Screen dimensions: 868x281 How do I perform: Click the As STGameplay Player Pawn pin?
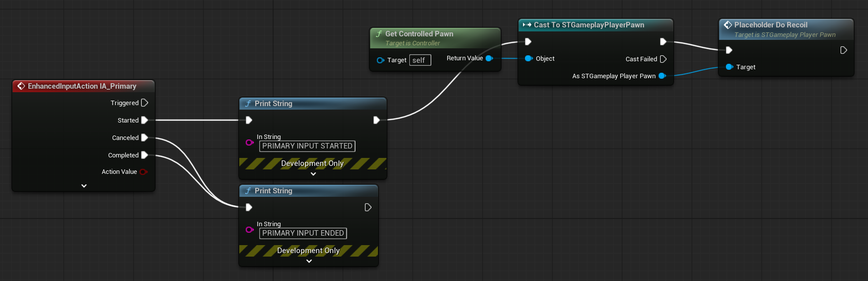click(662, 76)
